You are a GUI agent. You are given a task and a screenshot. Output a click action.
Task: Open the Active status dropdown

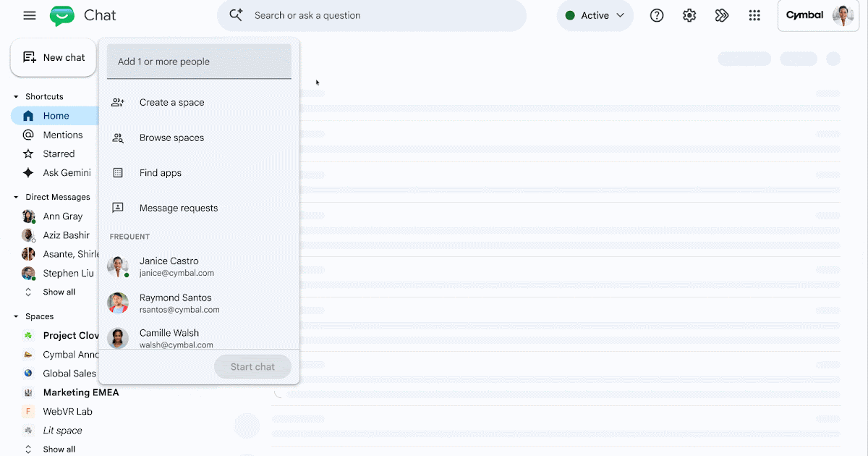[595, 15]
